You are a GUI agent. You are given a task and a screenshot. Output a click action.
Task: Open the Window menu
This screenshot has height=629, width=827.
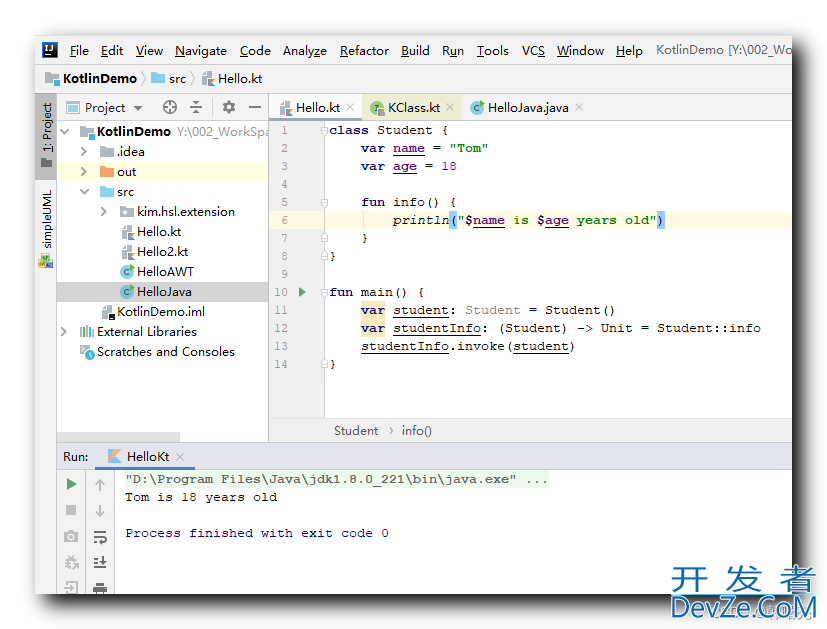coord(580,51)
